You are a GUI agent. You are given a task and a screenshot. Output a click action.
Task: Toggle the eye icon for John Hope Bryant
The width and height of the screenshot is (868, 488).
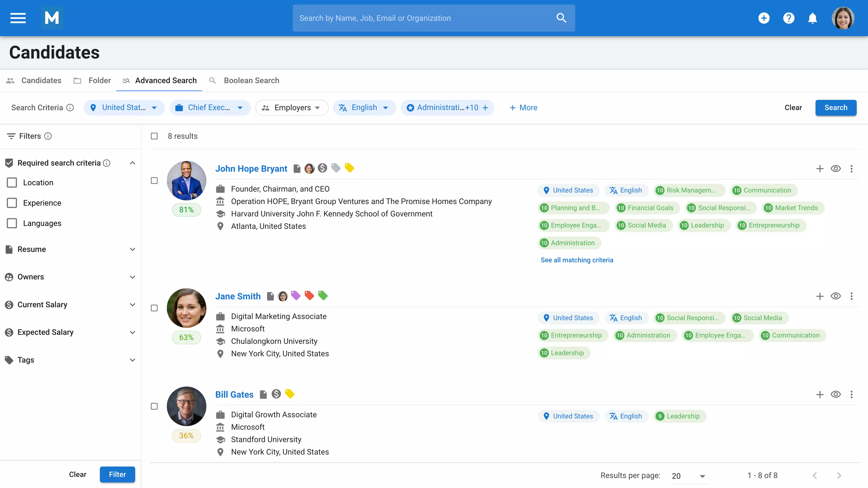point(836,168)
